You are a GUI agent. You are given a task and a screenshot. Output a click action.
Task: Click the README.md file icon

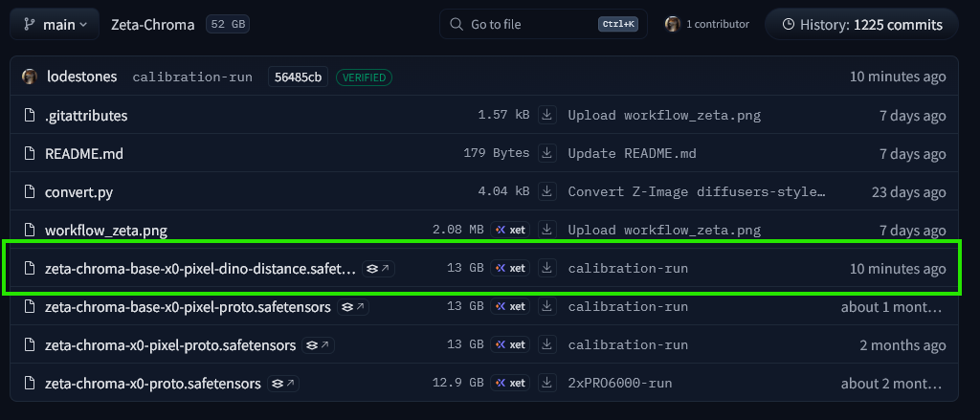29,153
